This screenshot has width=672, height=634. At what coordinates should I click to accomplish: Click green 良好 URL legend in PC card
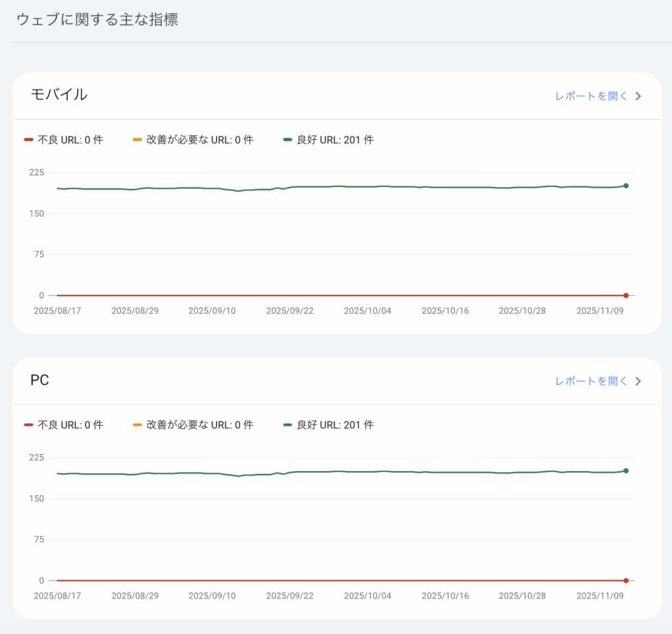point(328,425)
